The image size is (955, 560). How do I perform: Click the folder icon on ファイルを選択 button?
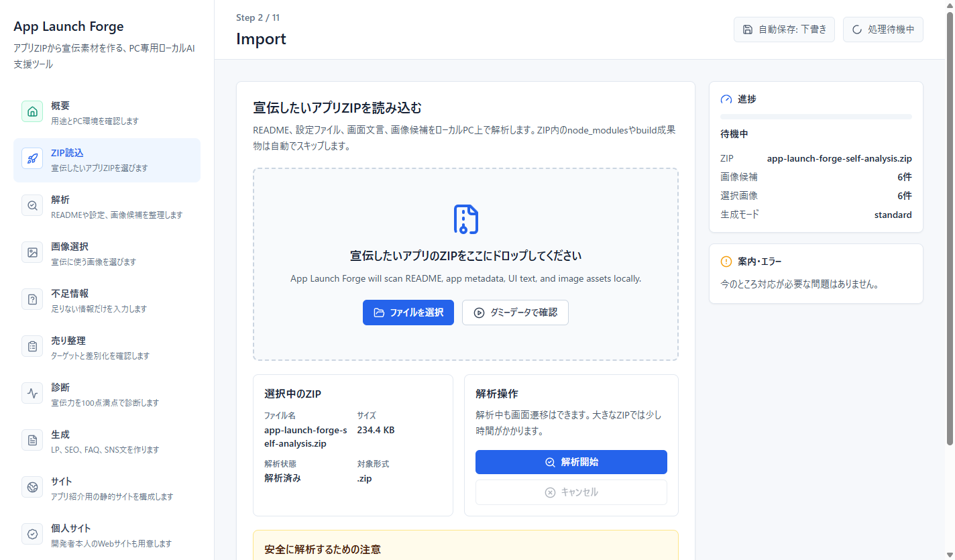coord(380,313)
